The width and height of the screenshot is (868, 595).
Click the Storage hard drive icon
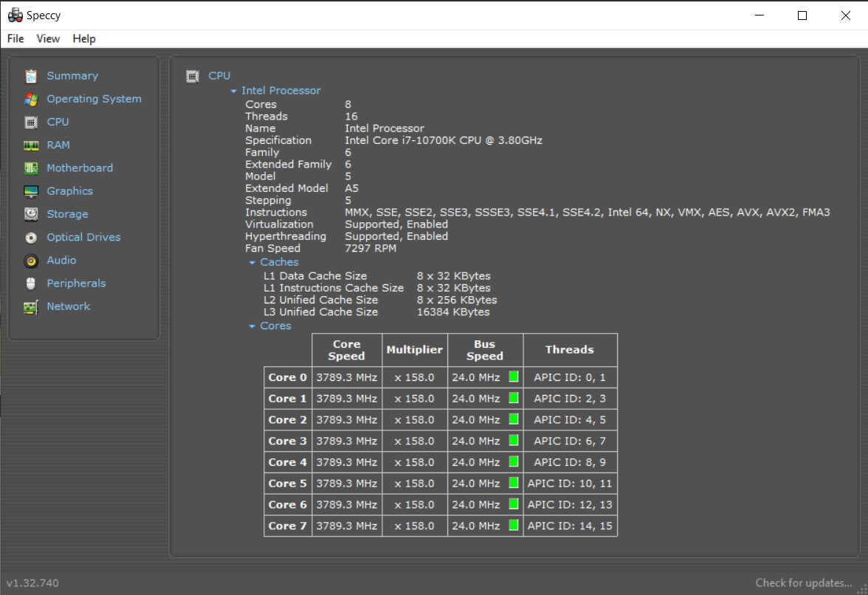[31, 214]
